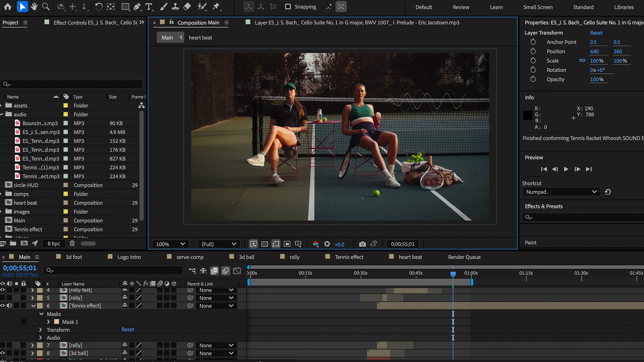Select the Pen tool
Viewport: 644px width, 362px height.
pos(137,7)
